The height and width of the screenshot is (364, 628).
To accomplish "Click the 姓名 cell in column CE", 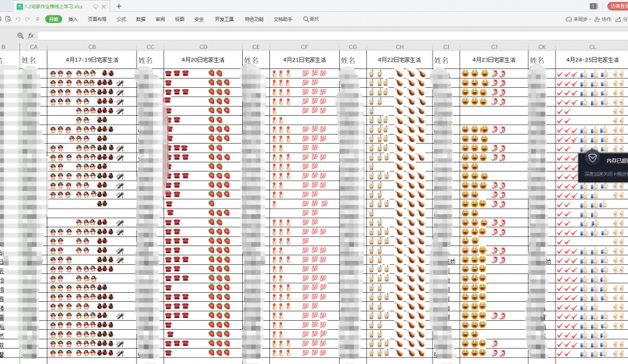I will [x=256, y=60].
